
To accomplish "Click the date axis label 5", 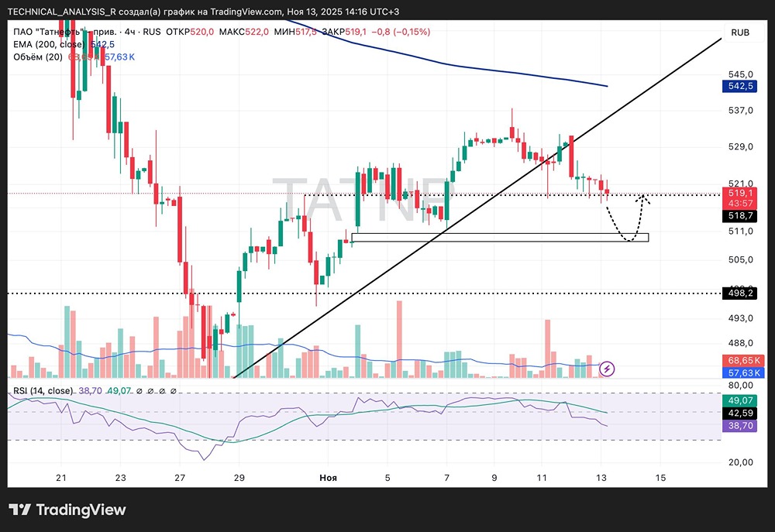I will coord(387,478).
